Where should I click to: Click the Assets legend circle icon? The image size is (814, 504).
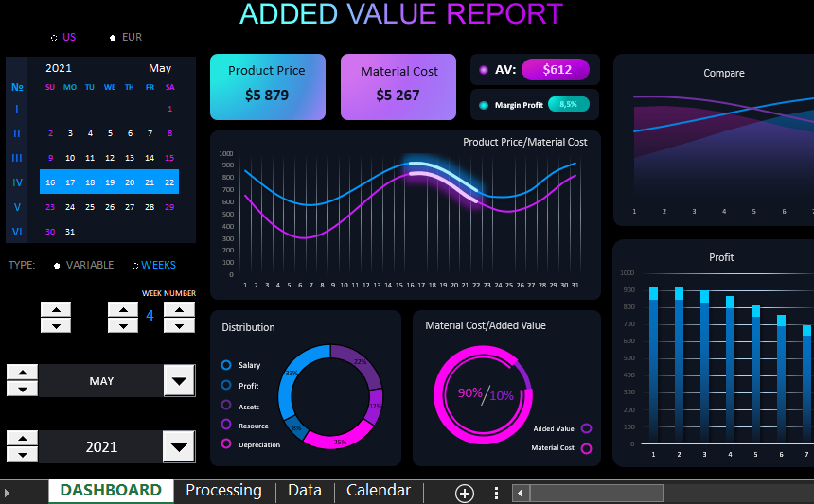226,406
